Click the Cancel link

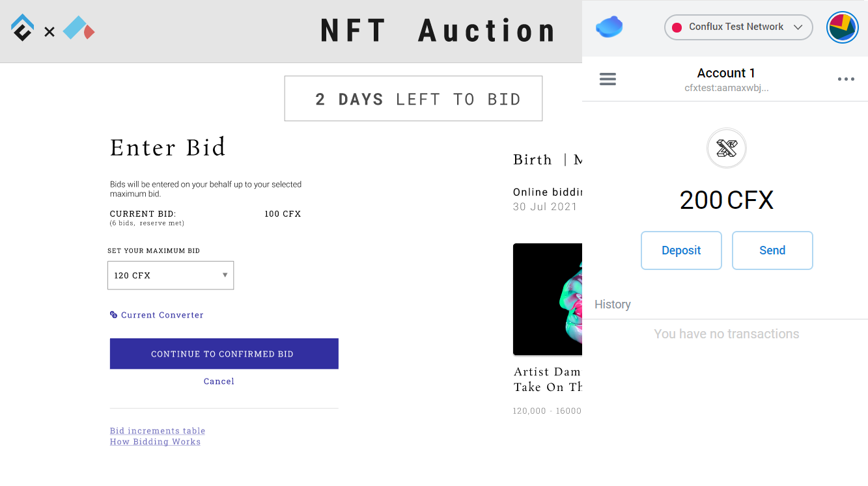[x=219, y=381]
